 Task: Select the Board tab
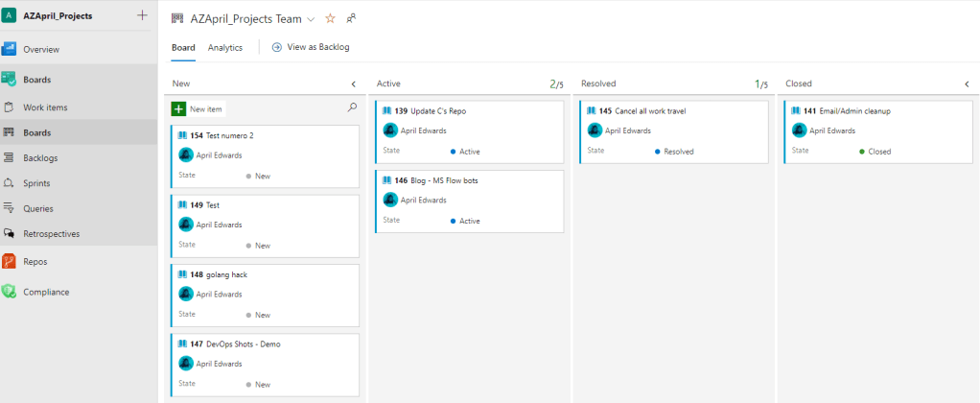pos(183,47)
